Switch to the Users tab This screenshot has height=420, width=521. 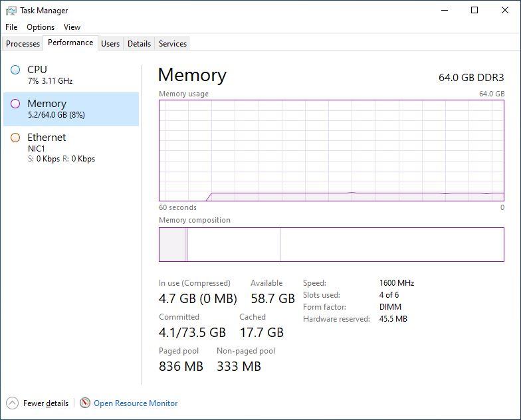[x=110, y=44]
